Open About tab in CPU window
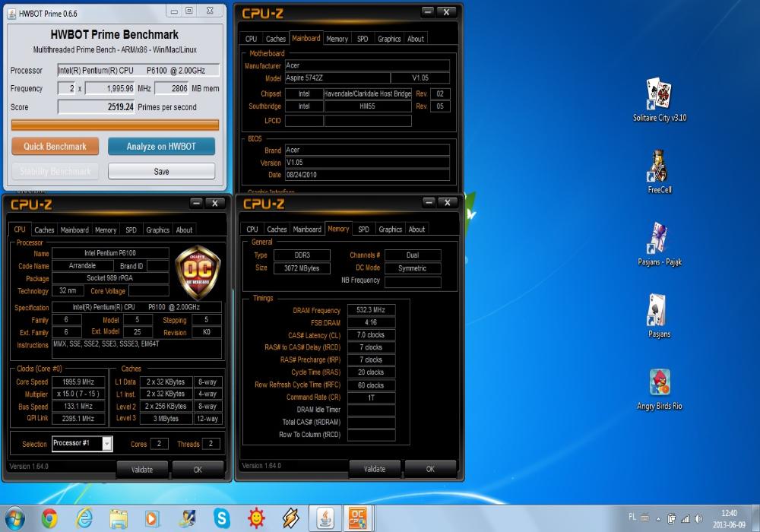The width and height of the screenshot is (760, 532). tap(184, 230)
